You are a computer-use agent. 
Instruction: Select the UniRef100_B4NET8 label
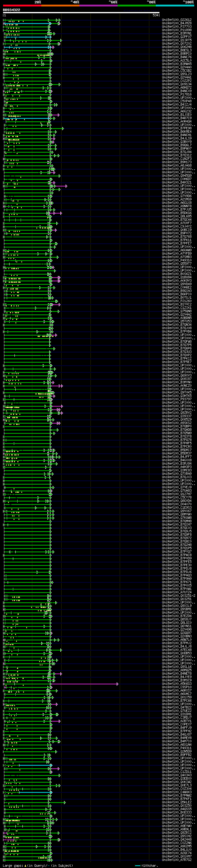click(x=177, y=673)
